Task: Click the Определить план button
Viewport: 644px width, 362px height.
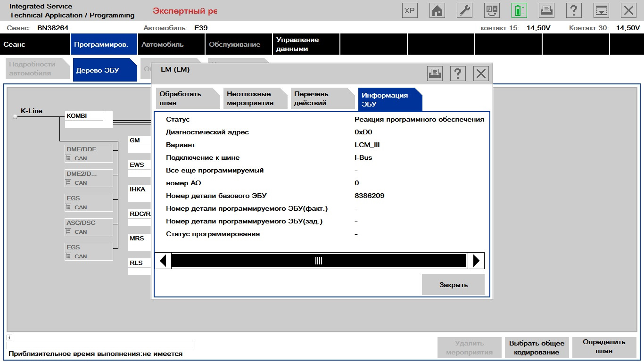Action: pyautogui.click(x=603, y=347)
